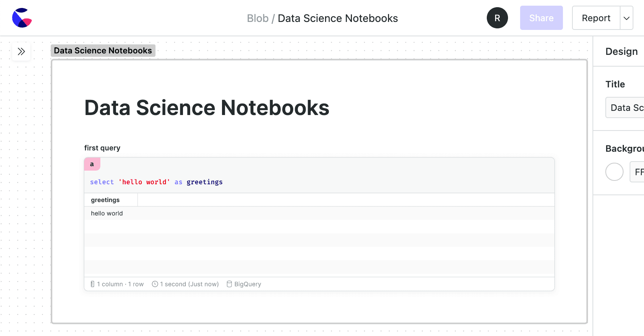Go to the Blob breadcrumb link

[258, 18]
